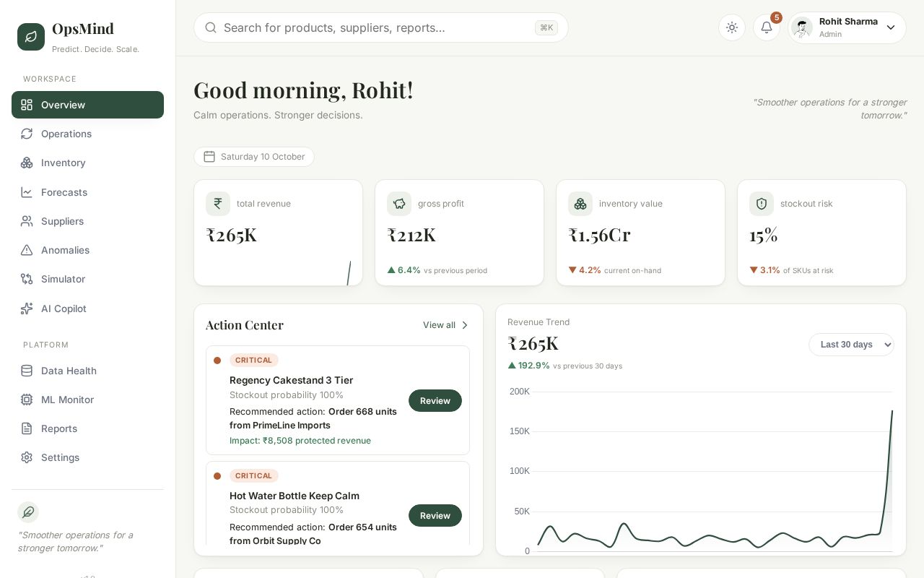This screenshot has width=924, height=578.
Task: Open notifications bell with 5 badge
Action: 767,27
